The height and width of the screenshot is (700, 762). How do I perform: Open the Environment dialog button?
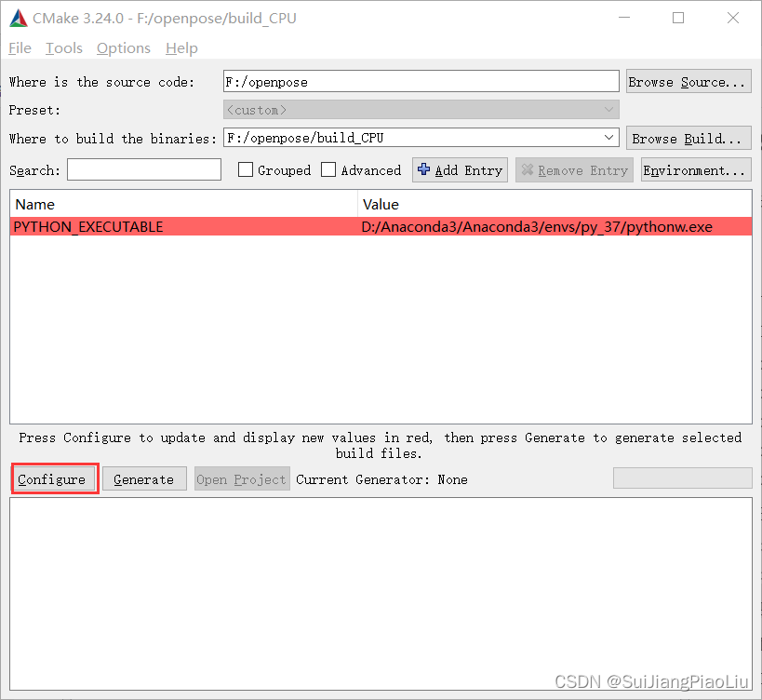pyautogui.click(x=696, y=170)
